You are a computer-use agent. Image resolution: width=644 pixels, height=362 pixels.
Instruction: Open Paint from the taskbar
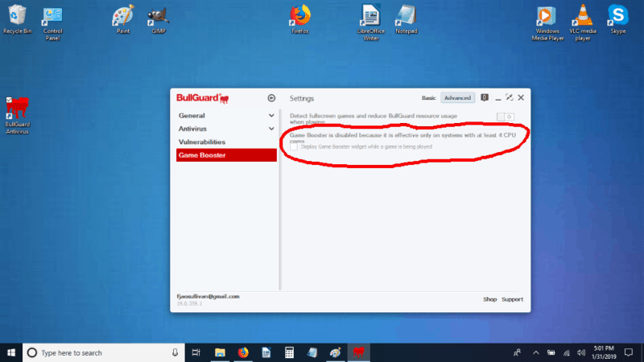click(335, 352)
